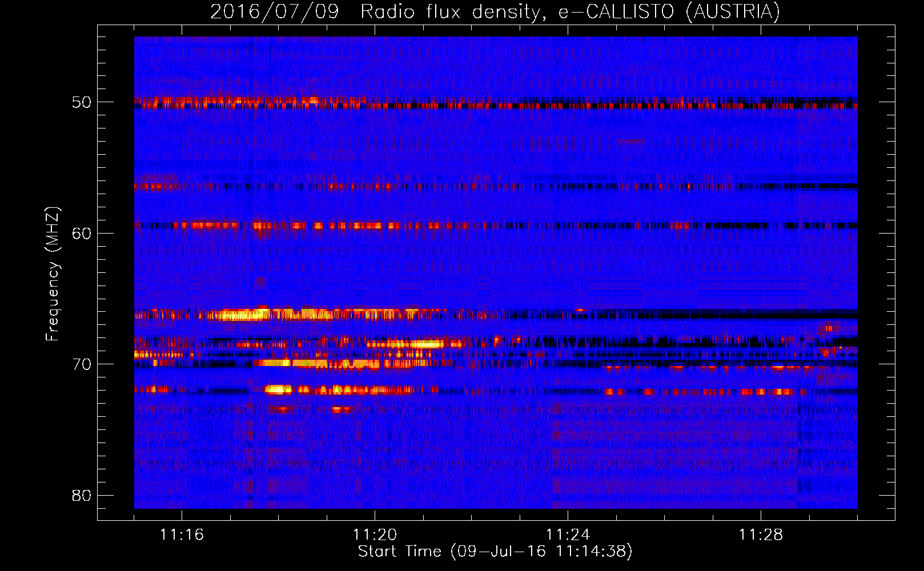Click the 70 frequency tick label

[82, 364]
